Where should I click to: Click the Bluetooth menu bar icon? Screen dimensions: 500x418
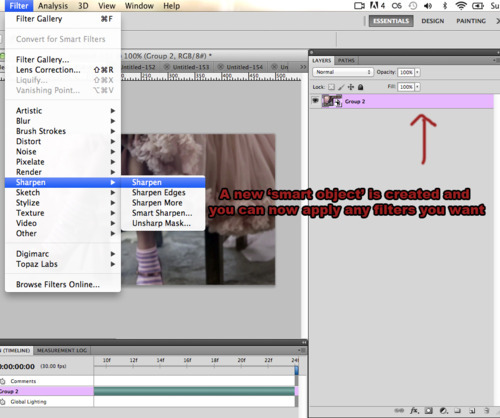pyautogui.click(x=445, y=6)
